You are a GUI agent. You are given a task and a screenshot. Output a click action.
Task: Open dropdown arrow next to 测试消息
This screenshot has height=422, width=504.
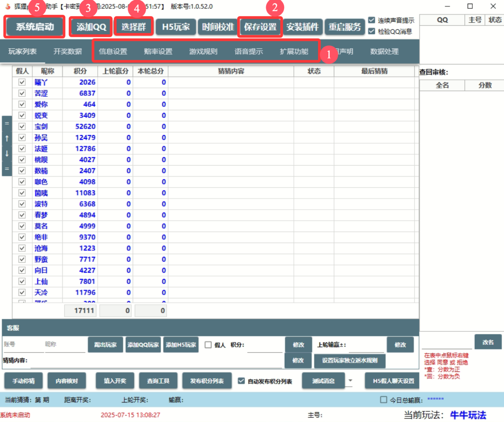(x=350, y=381)
